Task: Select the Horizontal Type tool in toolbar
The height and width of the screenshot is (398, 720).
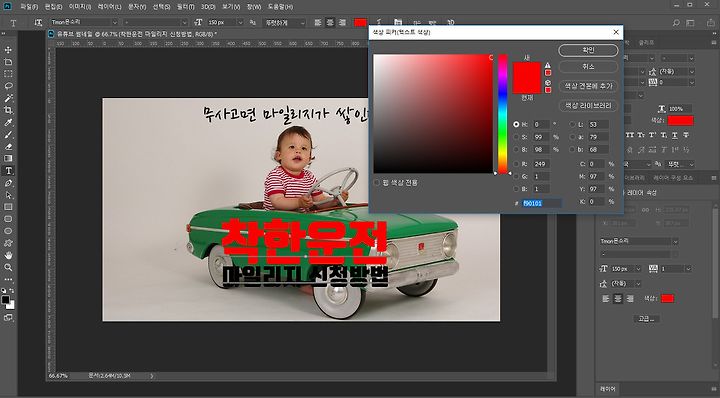Action: pos(8,171)
